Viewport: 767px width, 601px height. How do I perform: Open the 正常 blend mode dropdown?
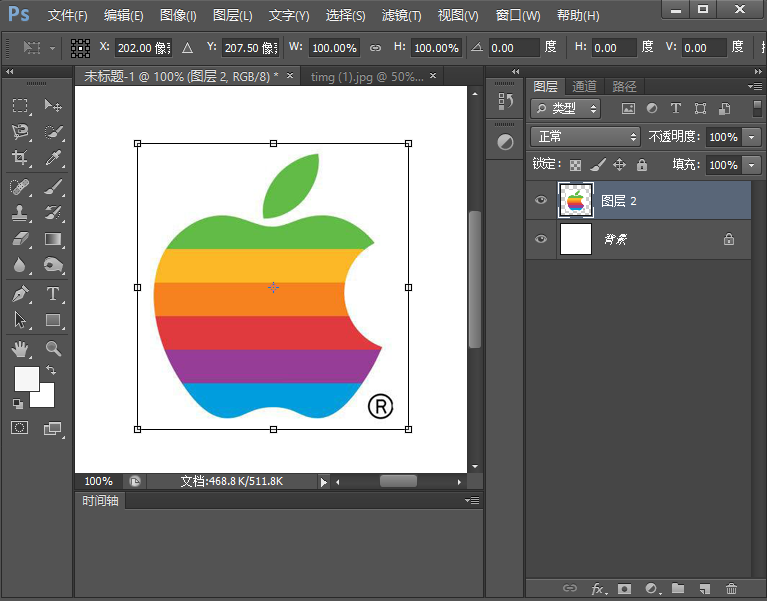coord(585,137)
